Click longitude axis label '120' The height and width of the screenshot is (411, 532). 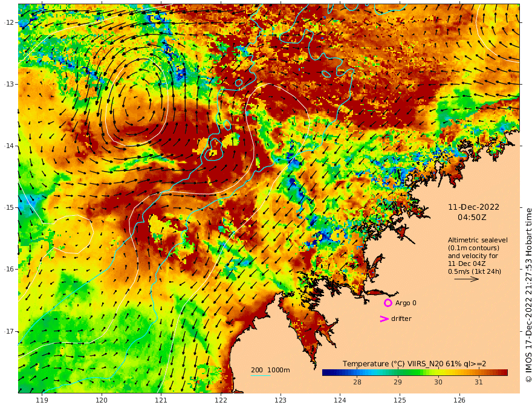pyautogui.click(x=102, y=401)
